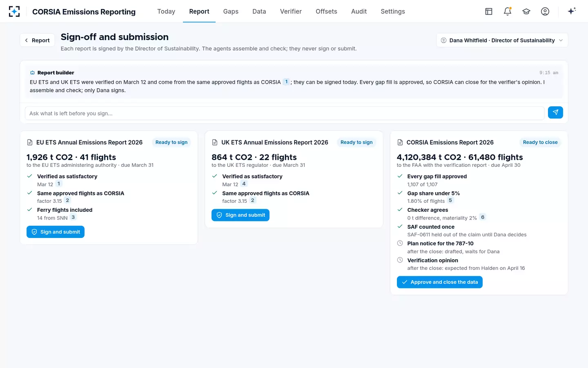Open citation 3 beside 14 from SNN
The height and width of the screenshot is (368, 588).
[73, 217]
